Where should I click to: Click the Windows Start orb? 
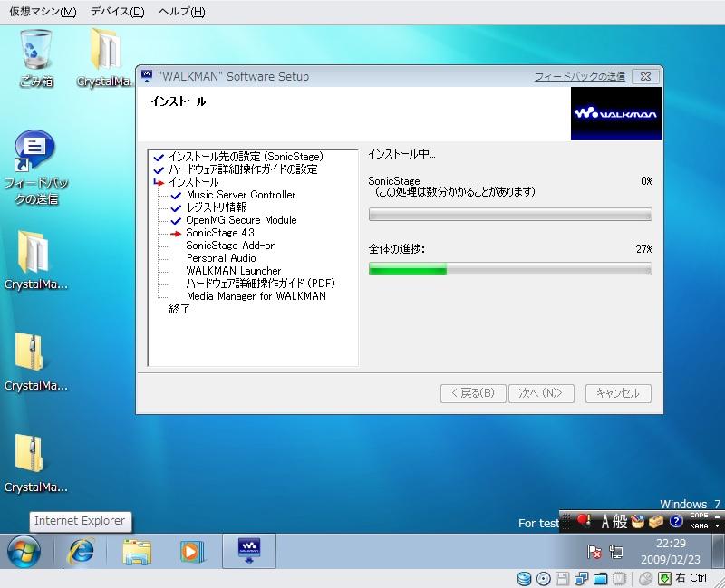click(x=24, y=550)
